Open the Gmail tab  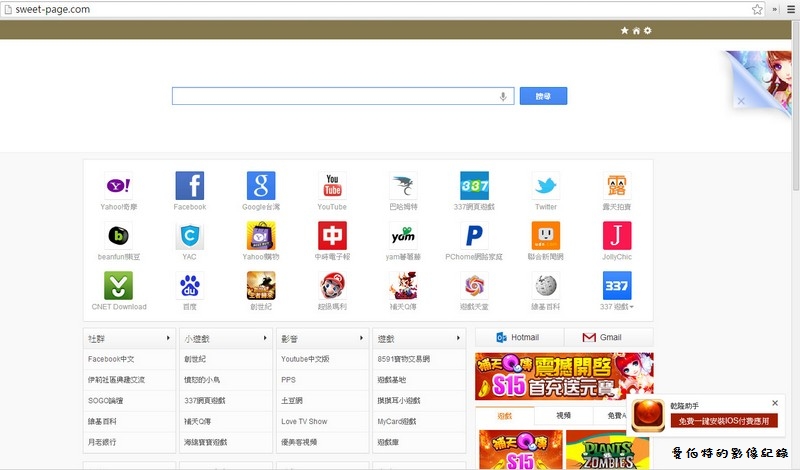(x=609, y=337)
